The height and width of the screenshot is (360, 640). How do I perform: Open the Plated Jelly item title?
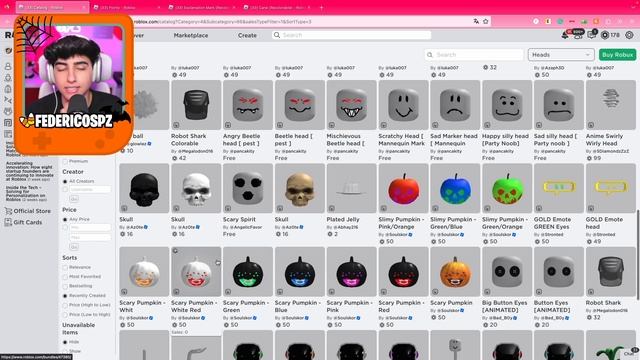click(343, 220)
